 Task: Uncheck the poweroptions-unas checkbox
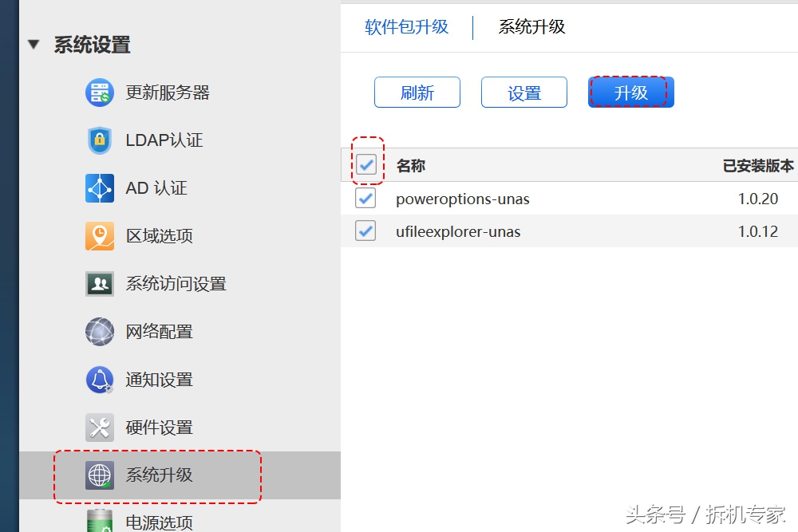(x=365, y=198)
